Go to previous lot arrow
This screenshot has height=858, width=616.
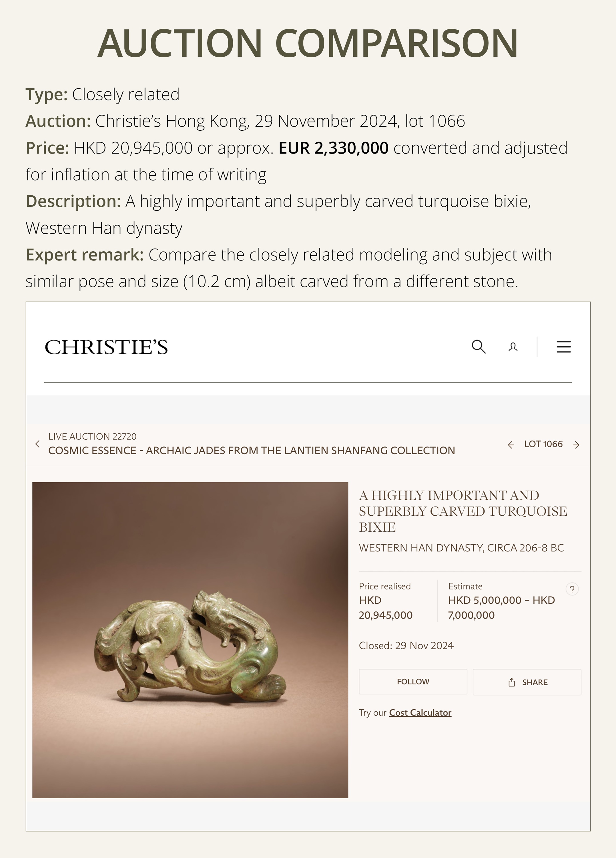[511, 445]
